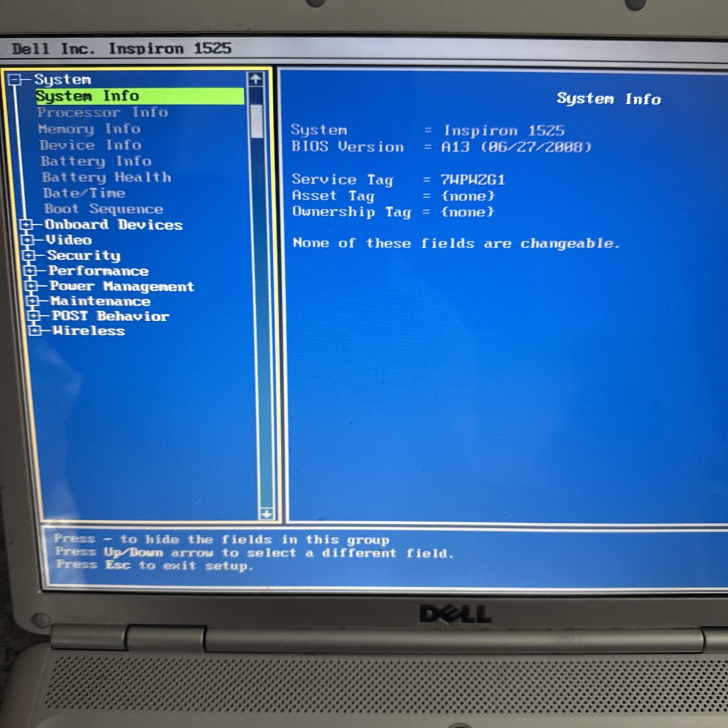728x728 pixels.
Task: Open Processor Info page
Action: coord(102,112)
